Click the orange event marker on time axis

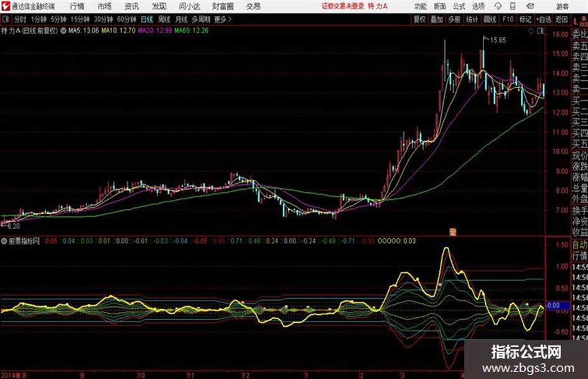[453, 232]
